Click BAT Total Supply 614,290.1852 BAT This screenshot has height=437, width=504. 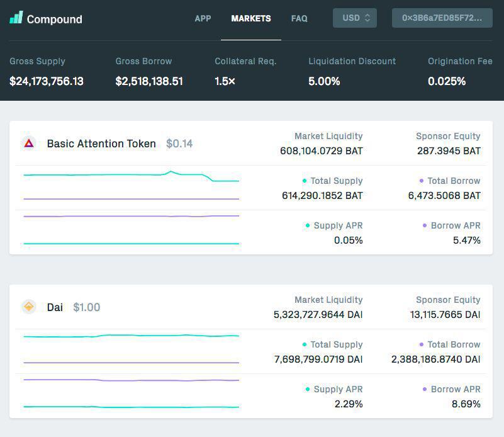coord(322,195)
